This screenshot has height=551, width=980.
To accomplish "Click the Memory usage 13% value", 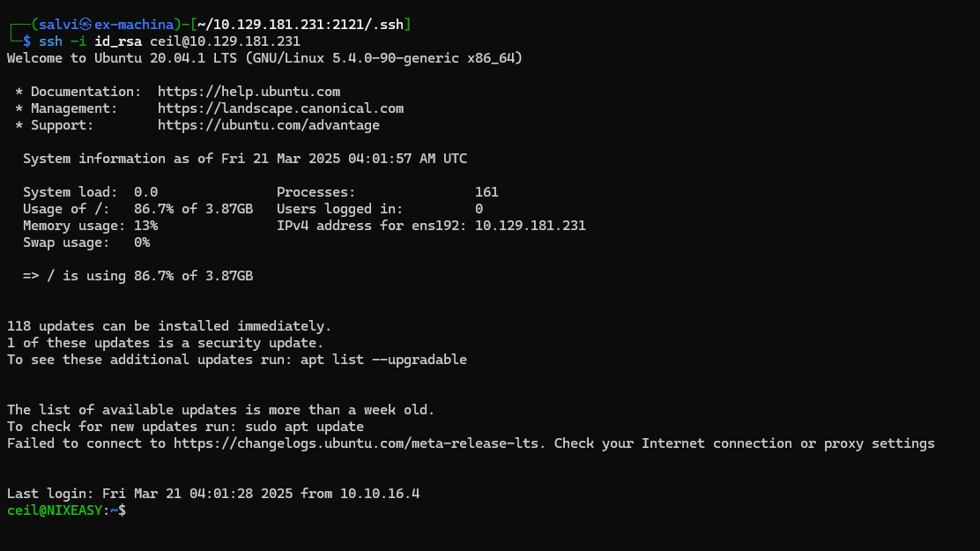I will click(145, 226).
